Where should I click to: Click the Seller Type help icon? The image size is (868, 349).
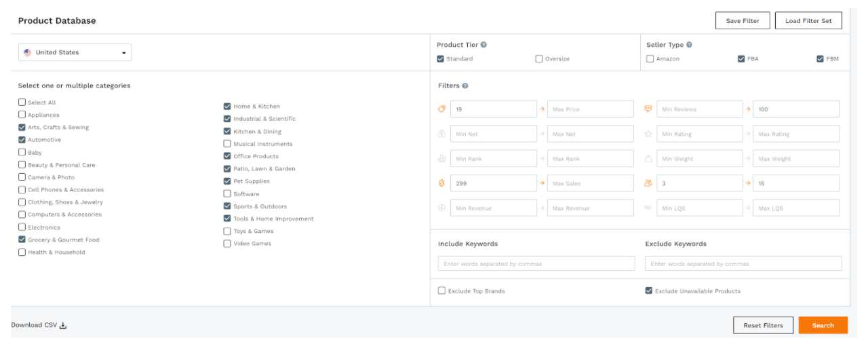689,45
